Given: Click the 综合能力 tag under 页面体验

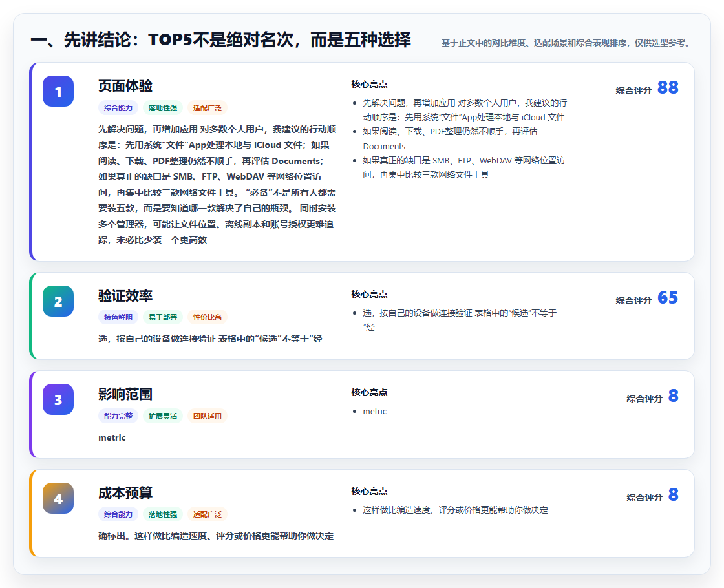Looking at the screenshot, I should pos(118,108).
